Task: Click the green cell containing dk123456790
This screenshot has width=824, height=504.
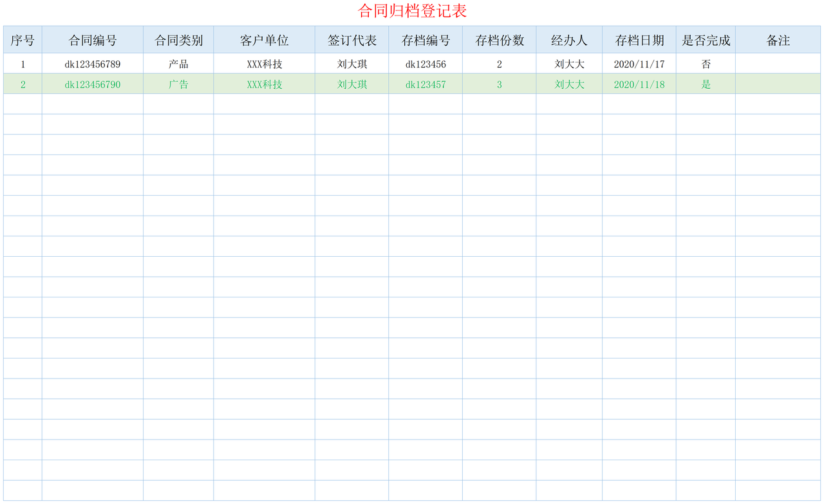Action: pyautogui.click(x=92, y=84)
